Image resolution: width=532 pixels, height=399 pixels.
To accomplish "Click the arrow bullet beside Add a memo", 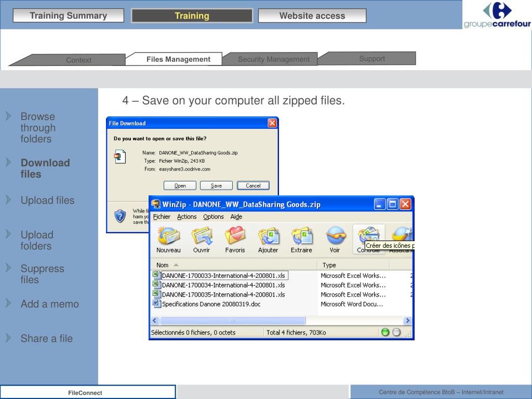I will click(8, 303).
